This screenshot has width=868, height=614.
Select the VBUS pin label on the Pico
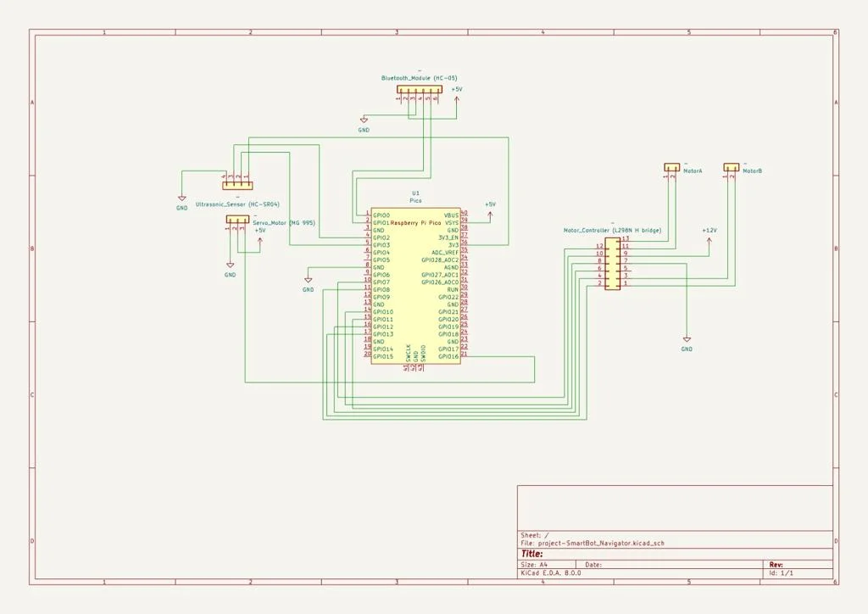click(x=451, y=215)
